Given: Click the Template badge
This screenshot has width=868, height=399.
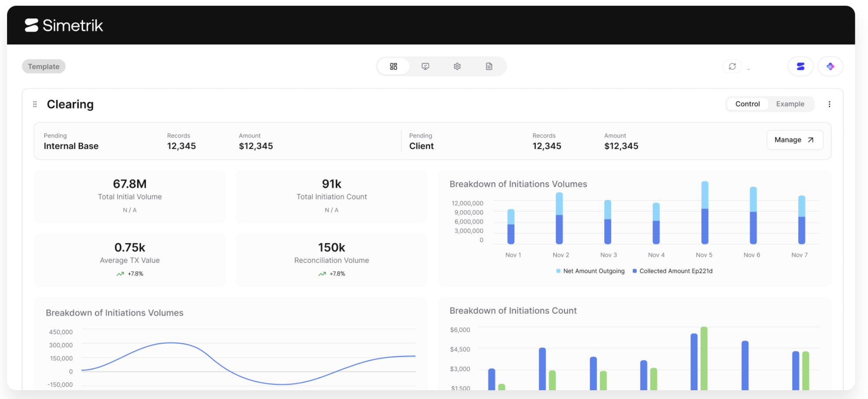Looking at the screenshot, I should [44, 66].
